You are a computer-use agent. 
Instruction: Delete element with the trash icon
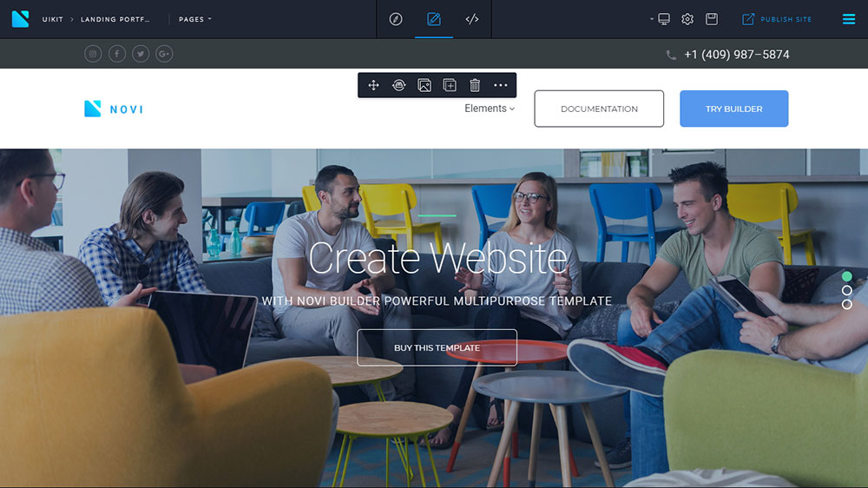click(475, 85)
